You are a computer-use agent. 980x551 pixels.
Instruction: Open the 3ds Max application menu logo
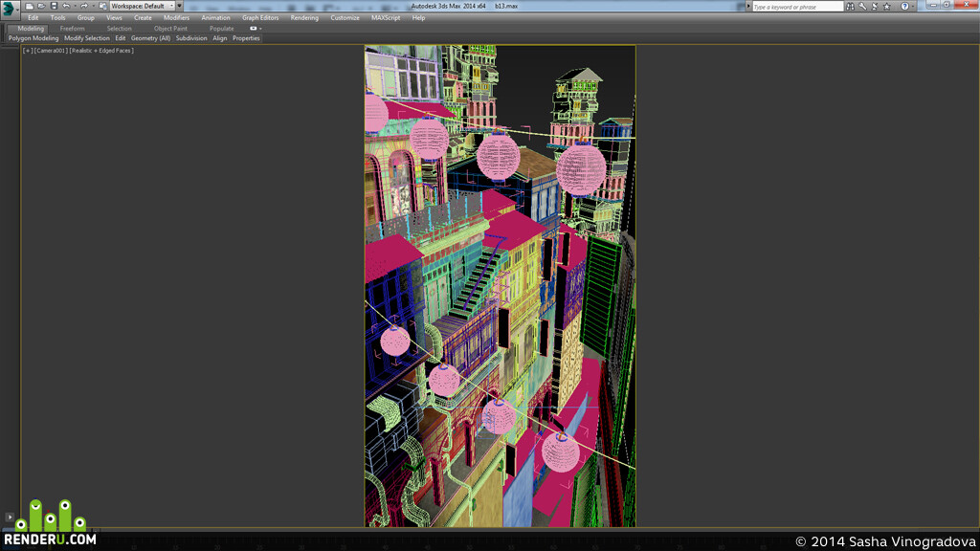[x=9, y=9]
